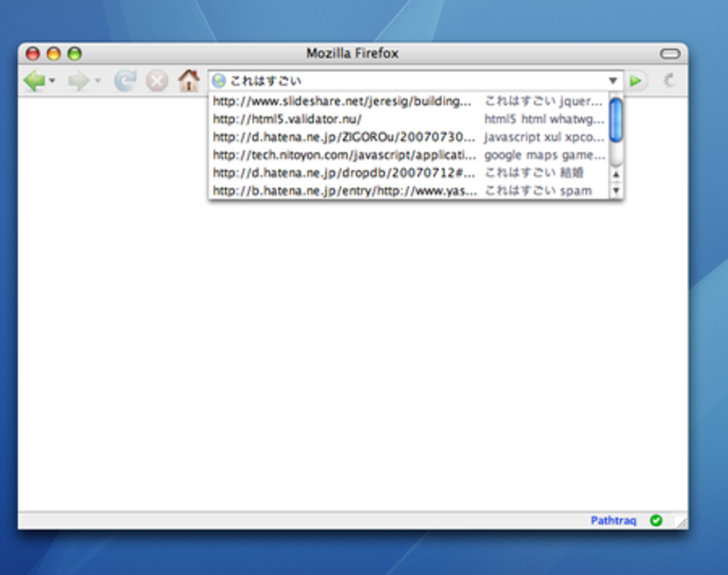Viewport: 728px width, 575px height.
Task: Toggle the address bar history dropdown arrow
Action: click(613, 81)
